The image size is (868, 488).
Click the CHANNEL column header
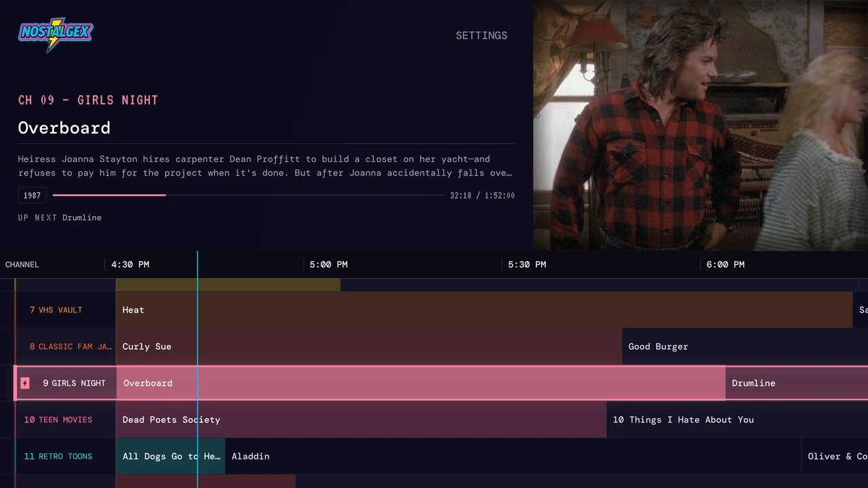point(22,264)
